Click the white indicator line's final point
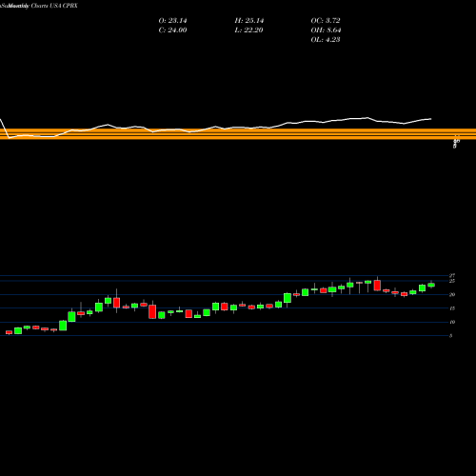Viewport: 476px width, 476px height. 431,119
